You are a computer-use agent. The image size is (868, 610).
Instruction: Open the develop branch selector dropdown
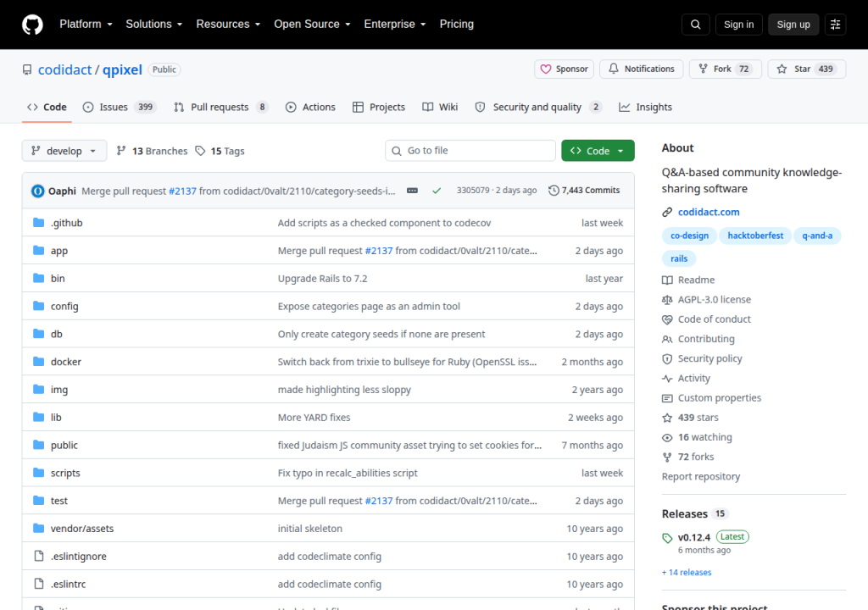pos(64,151)
